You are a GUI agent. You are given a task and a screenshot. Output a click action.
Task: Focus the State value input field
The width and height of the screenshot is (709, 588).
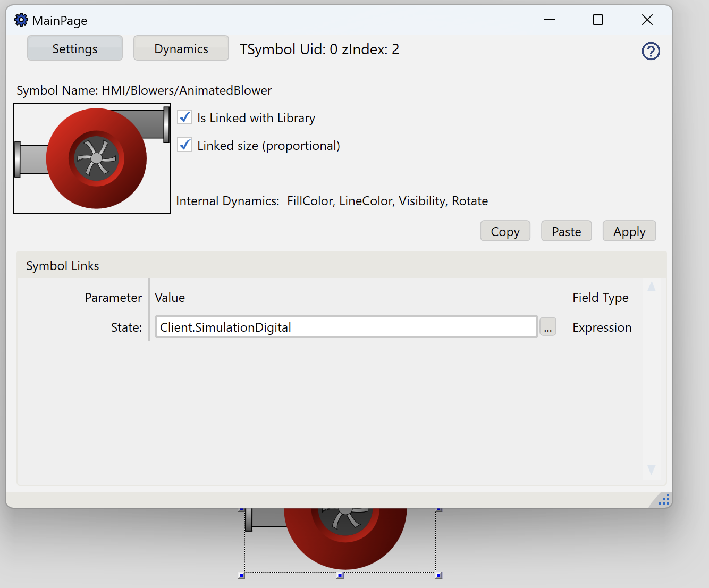click(345, 327)
